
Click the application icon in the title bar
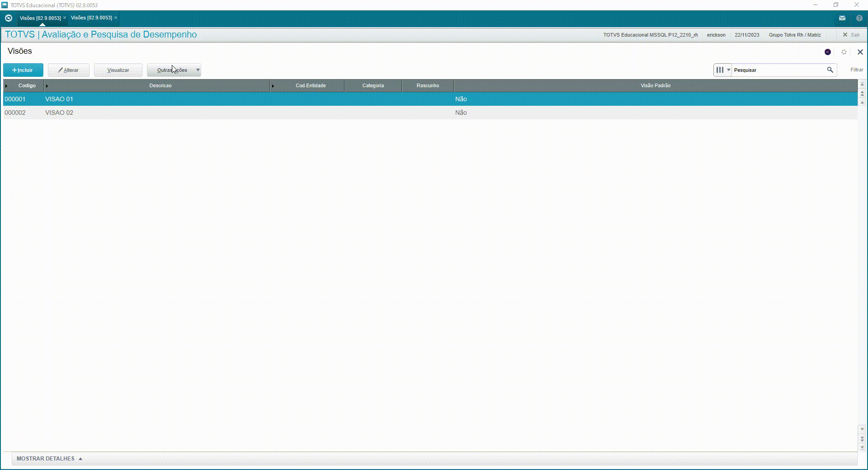(5, 5)
